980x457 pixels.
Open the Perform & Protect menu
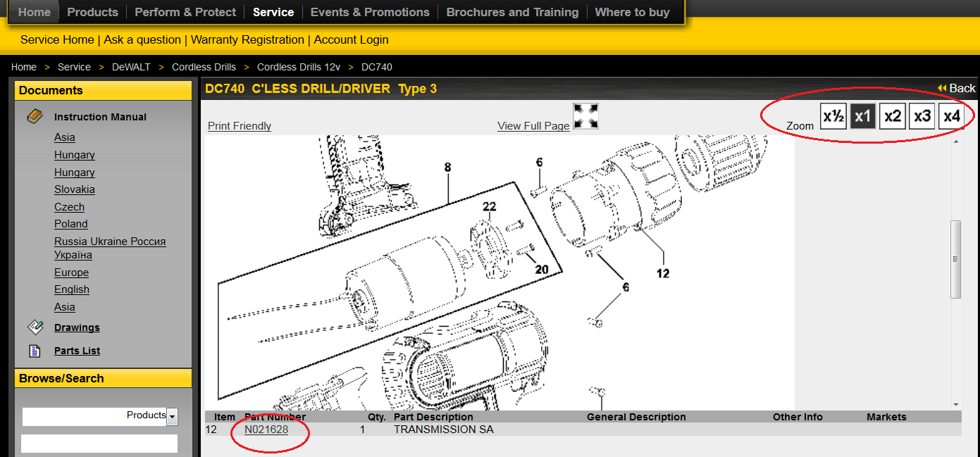[x=185, y=12]
